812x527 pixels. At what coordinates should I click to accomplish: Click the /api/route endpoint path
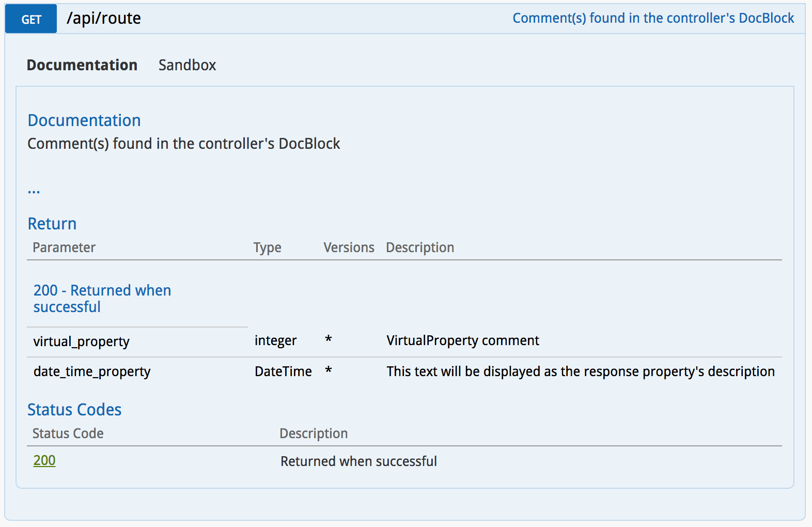104,19
